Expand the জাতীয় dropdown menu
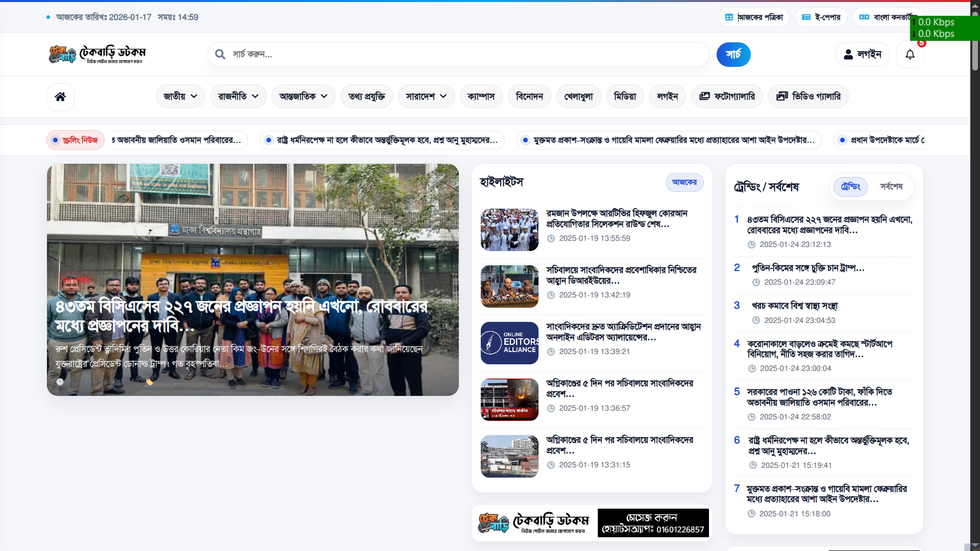 pyautogui.click(x=180, y=96)
